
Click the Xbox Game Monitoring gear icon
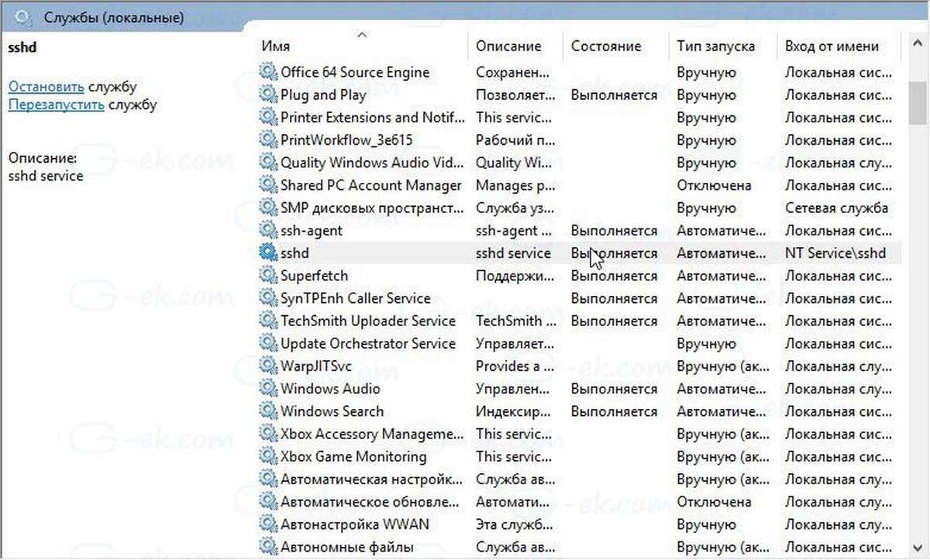tap(268, 456)
